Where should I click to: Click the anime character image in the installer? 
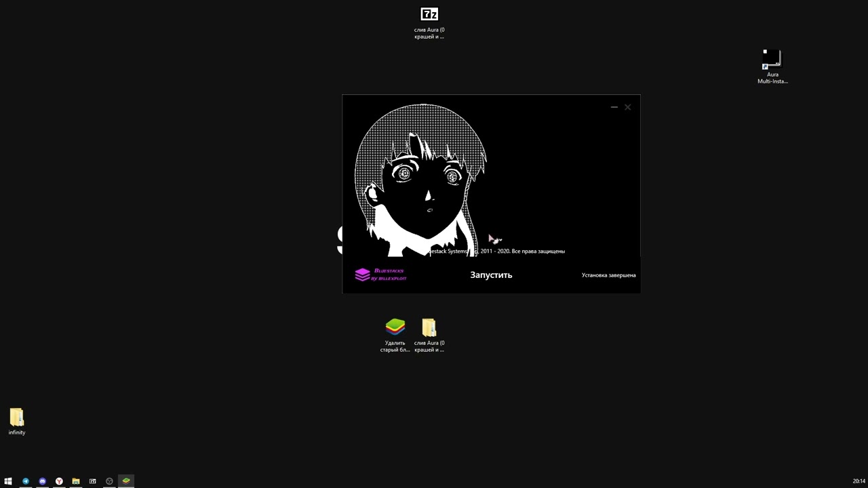(420, 180)
